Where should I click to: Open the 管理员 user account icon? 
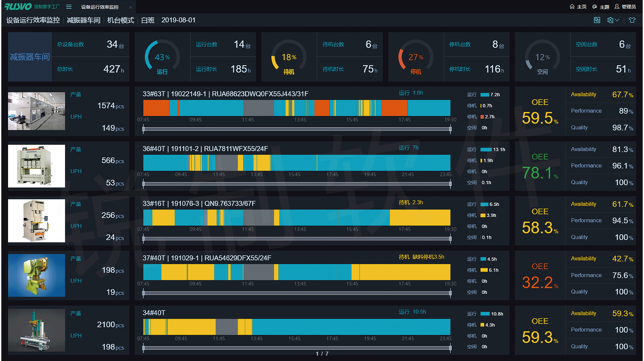coord(617,7)
